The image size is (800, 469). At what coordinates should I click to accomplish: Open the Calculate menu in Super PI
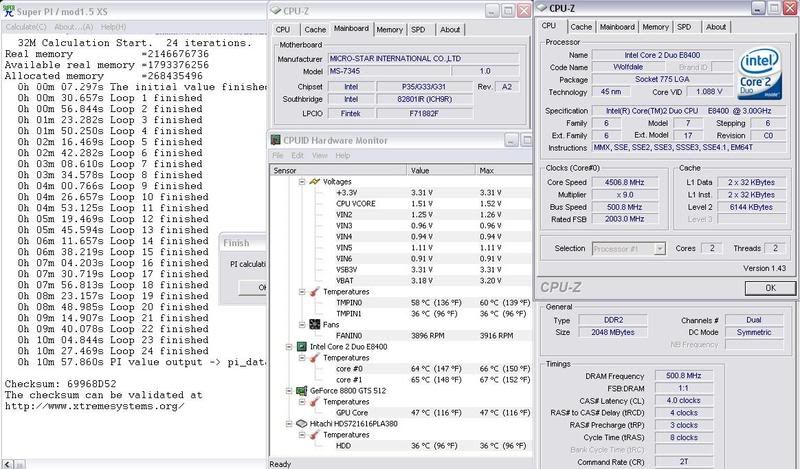[x=21, y=25]
